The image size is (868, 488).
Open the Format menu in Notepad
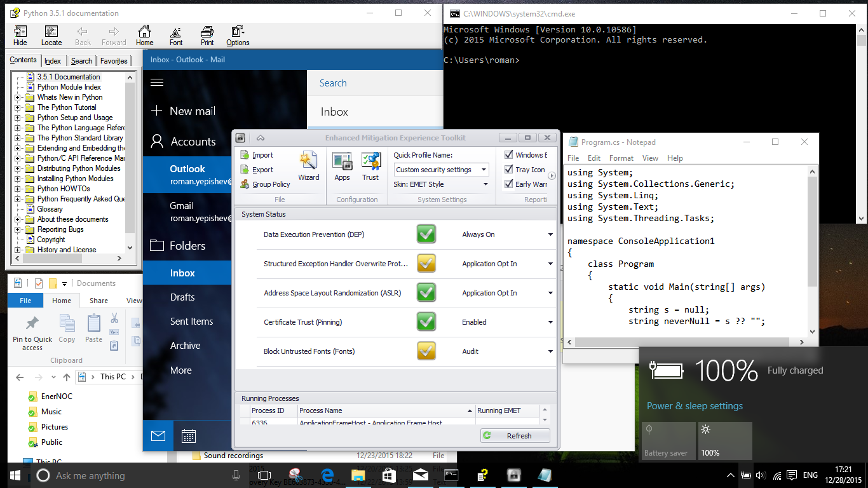coord(621,158)
